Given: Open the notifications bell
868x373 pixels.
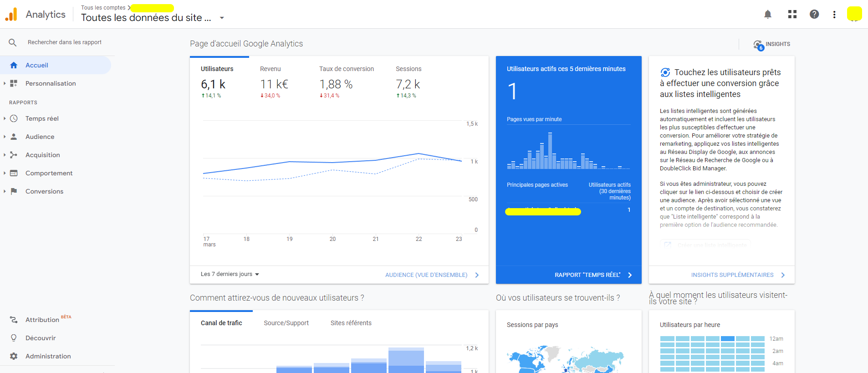Looking at the screenshot, I should [x=768, y=14].
